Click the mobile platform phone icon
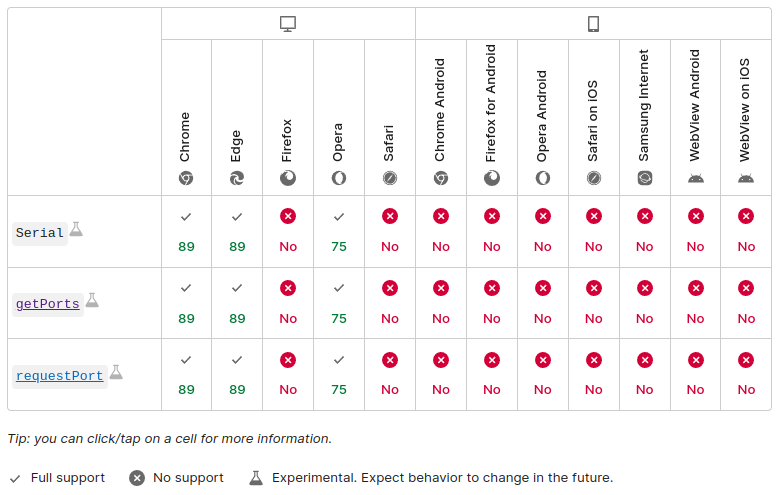The width and height of the screenshot is (780, 495). pos(593,24)
